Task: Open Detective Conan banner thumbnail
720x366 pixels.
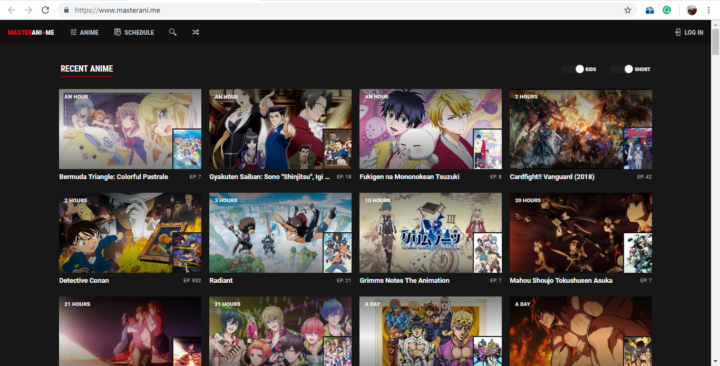Action: [130, 233]
